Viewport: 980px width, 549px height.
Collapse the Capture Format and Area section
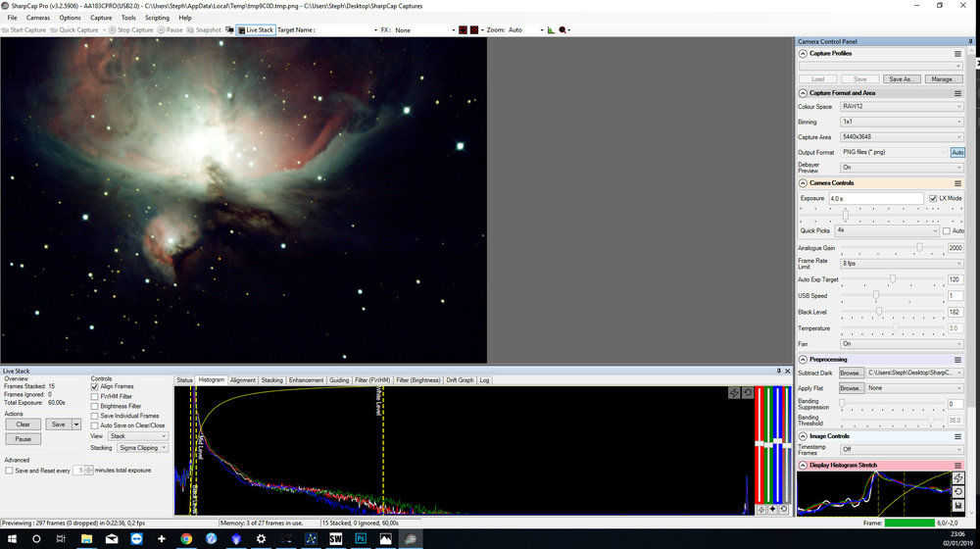[x=804, y=93]
